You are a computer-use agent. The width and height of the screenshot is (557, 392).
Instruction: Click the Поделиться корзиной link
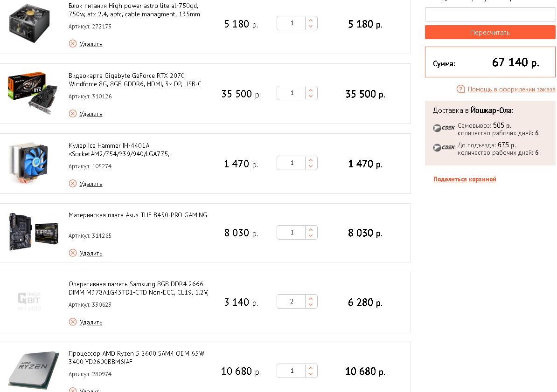pyautogui.click(x=465, y=179)
